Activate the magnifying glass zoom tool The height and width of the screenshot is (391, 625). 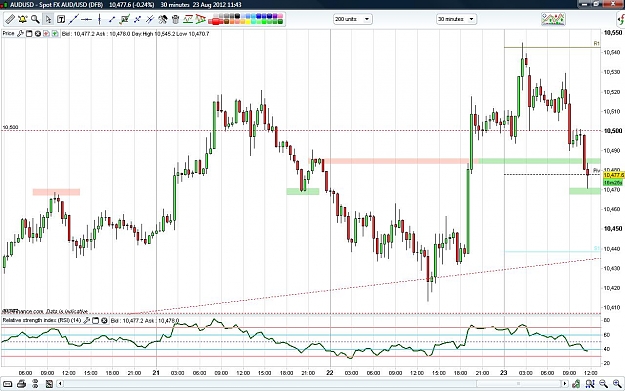35,19
